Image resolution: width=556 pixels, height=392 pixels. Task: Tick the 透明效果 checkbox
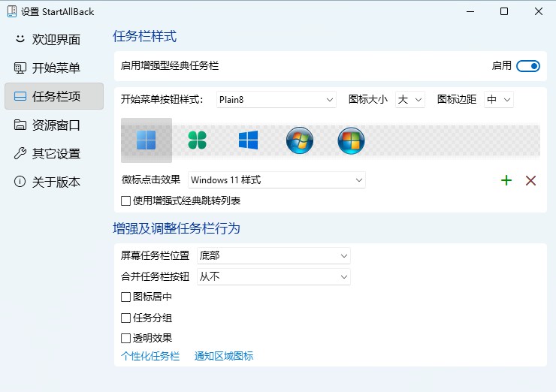coord(126,339)
